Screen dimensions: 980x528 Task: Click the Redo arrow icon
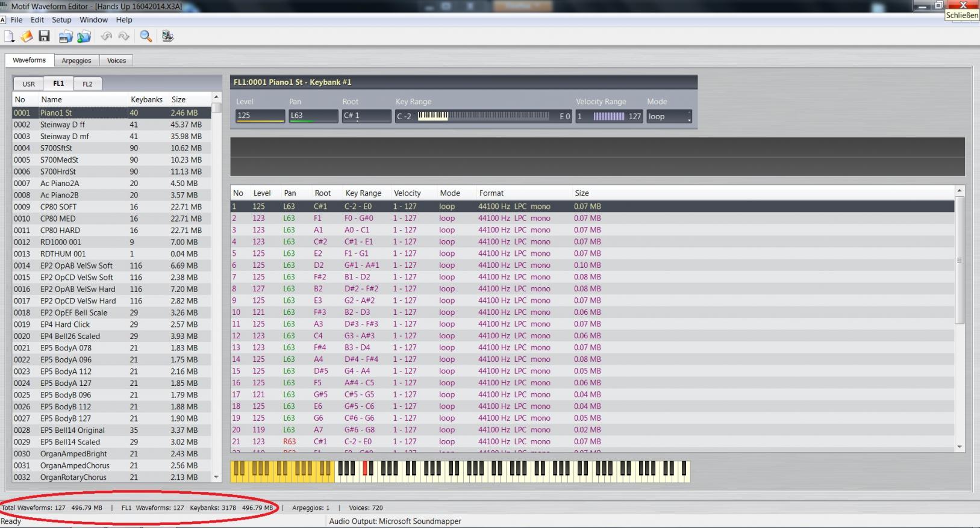tap(124, 37)
